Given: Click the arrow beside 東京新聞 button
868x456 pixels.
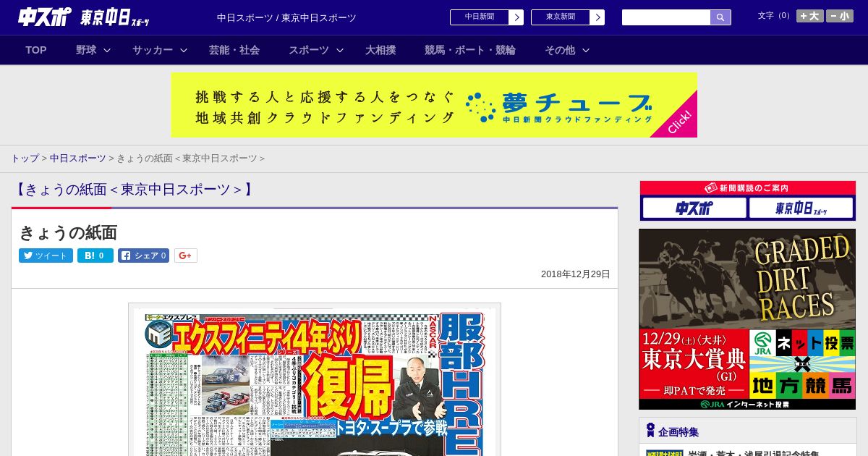Looking at the screenshot, I should 597,17.
